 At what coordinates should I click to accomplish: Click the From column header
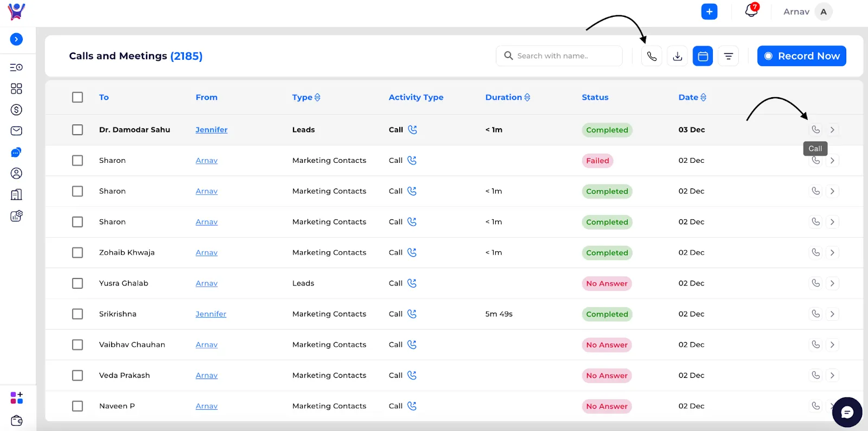click(207, 97)
